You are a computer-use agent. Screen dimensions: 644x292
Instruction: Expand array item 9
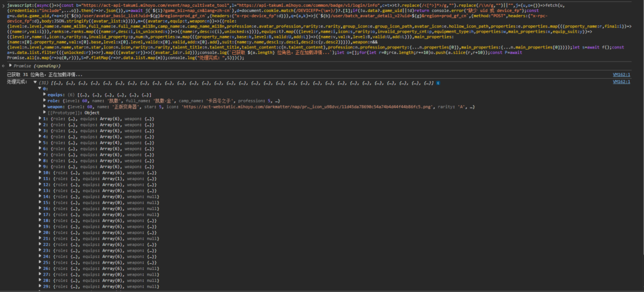click(40, 168)
